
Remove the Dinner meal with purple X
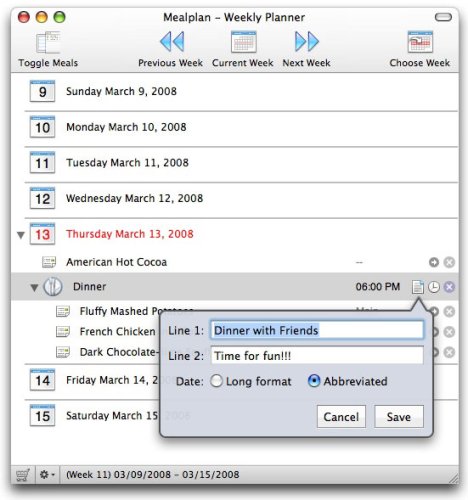(x=449, y=287)
